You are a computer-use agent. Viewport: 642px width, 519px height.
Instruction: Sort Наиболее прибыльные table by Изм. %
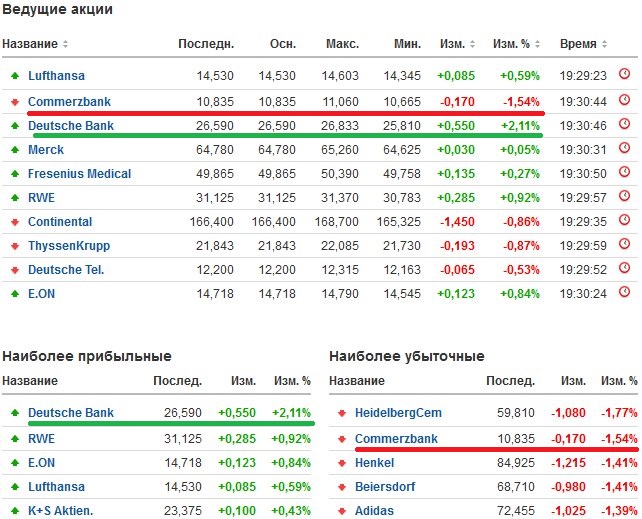click(291, 381)
